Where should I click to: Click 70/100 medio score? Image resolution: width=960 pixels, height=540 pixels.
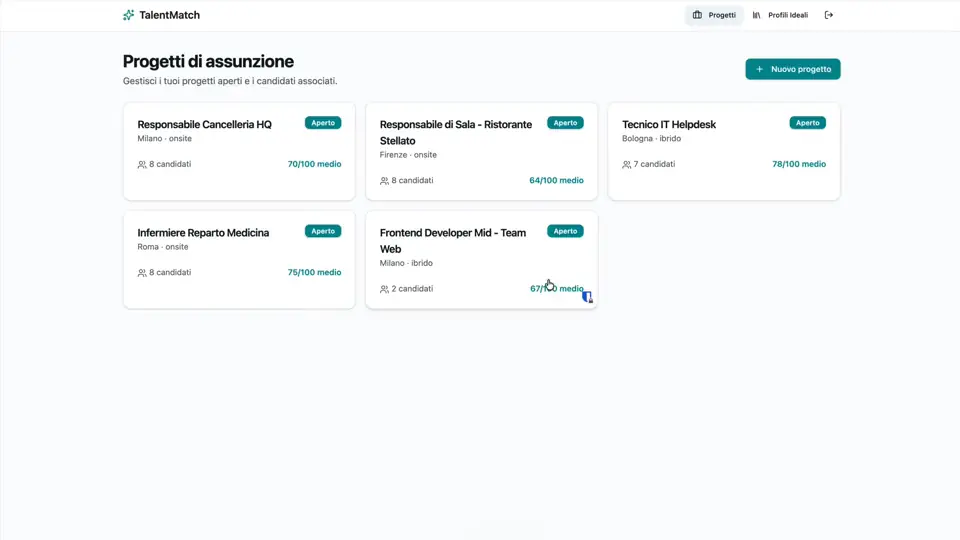pyautogui.click(x=315, y=164)
